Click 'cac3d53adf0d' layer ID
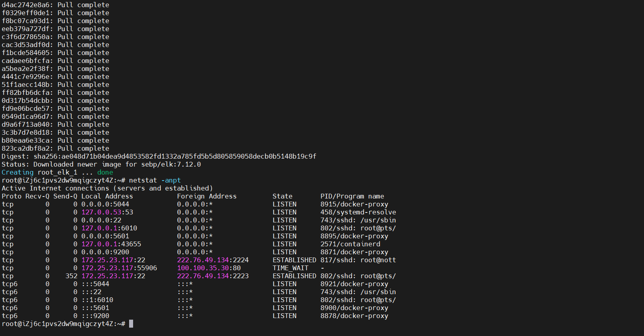The height and width of the screenshot is (336, 644). [26, 45]
